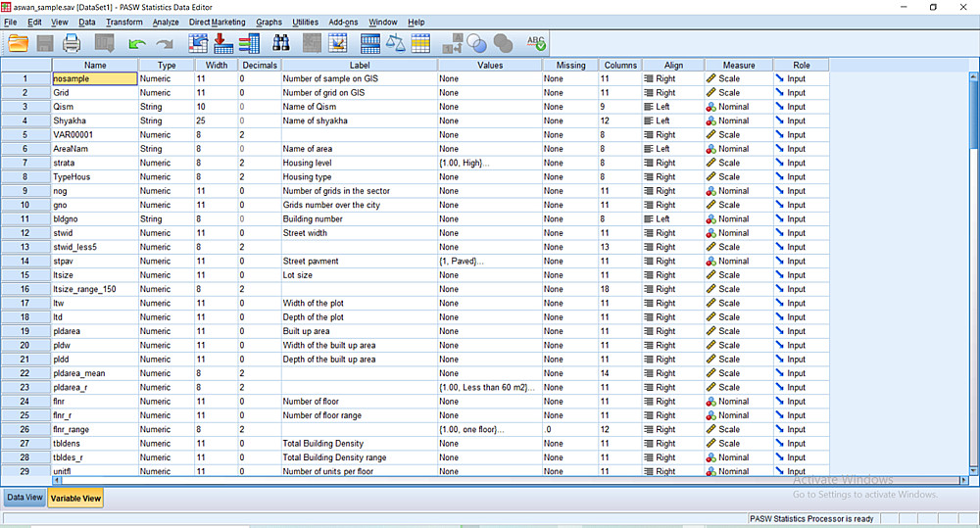Open the Direct Marketing menu
This screenshot has height=528, width=980.
tap(217, 22)
